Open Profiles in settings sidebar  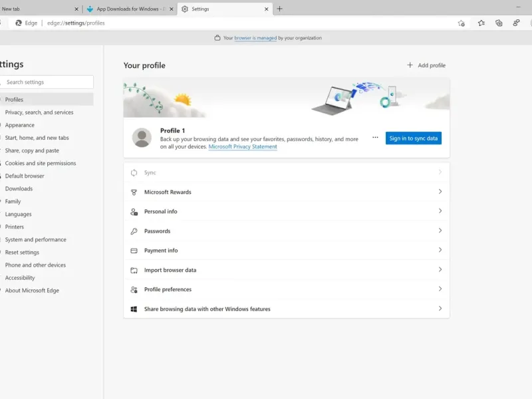click(47, 99)
